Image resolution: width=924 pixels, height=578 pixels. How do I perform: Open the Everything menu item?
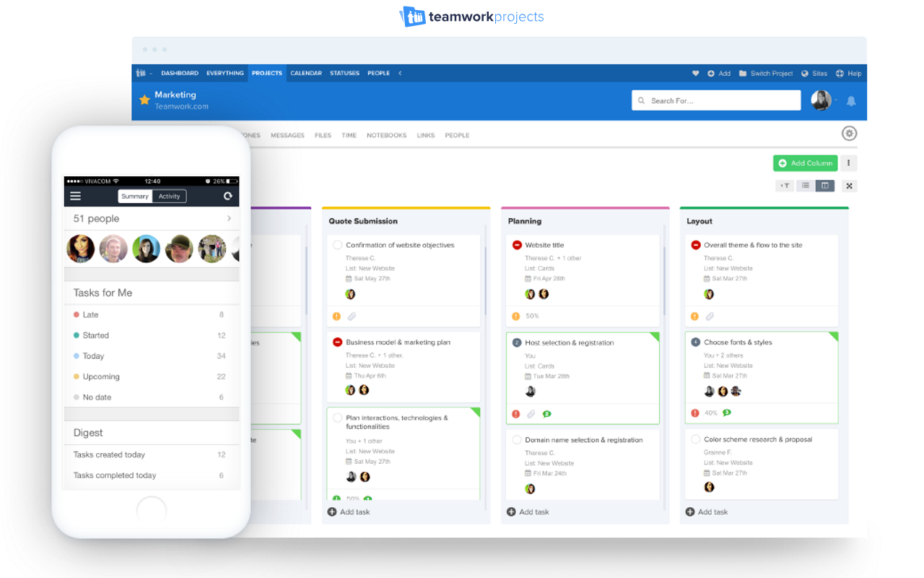tap(225, 73)
